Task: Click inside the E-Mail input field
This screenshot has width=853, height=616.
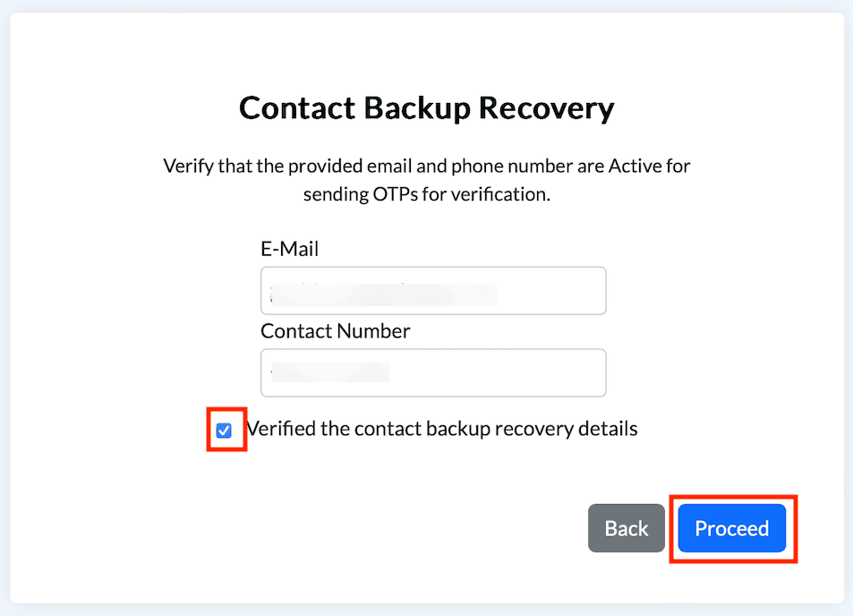Action: [x=433, y=291]
